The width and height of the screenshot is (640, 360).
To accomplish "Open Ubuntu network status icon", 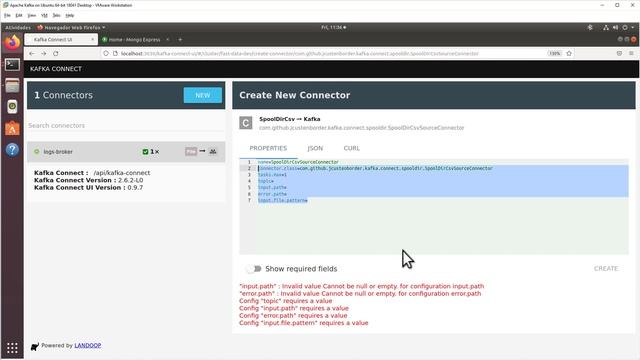I will [606, 27].
